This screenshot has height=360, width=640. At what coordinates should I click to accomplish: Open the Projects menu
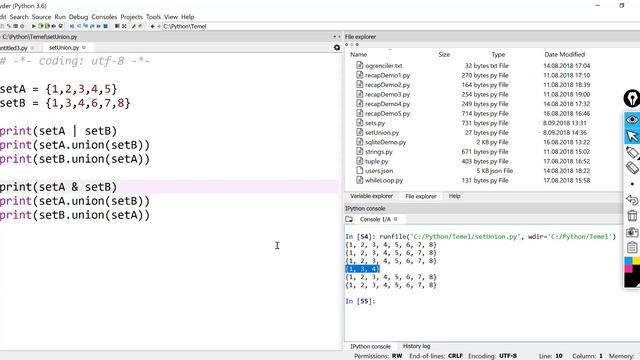tap(131, 17)
